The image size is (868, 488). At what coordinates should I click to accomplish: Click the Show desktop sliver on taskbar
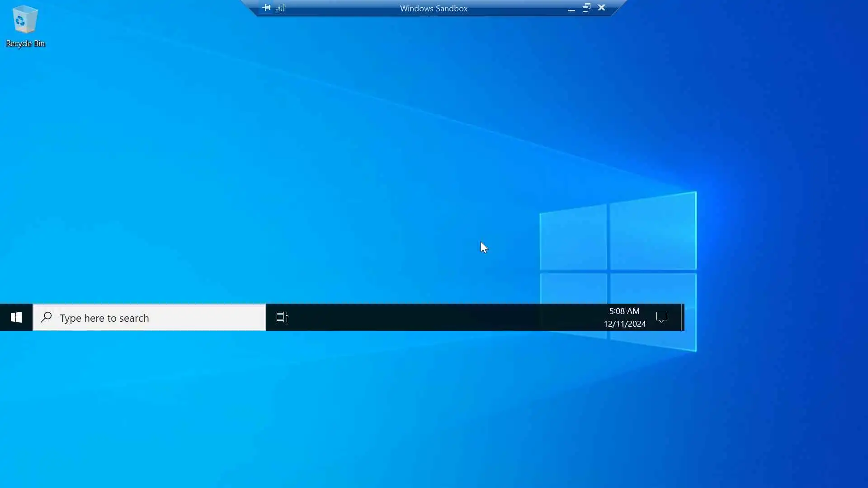click(x=683, y=317)
